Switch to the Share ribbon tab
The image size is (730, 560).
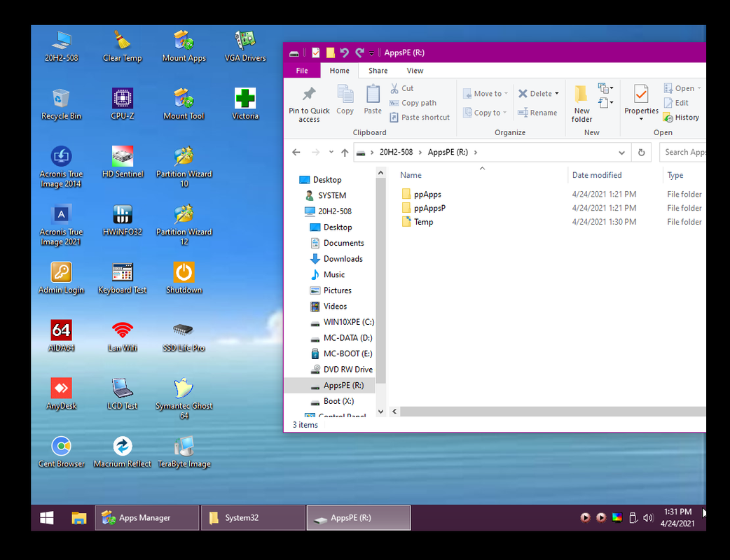pos(378,71)
